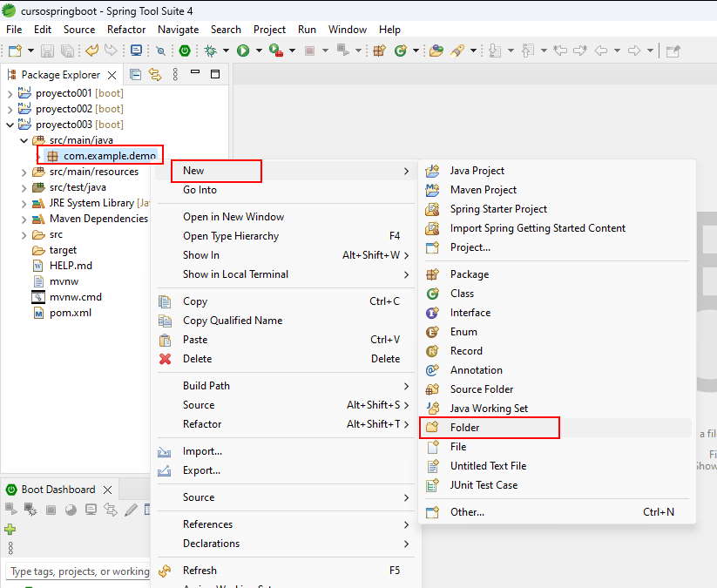
Task: Click the green plus icon in Boot Dashboard
Action: click(10, 530)
